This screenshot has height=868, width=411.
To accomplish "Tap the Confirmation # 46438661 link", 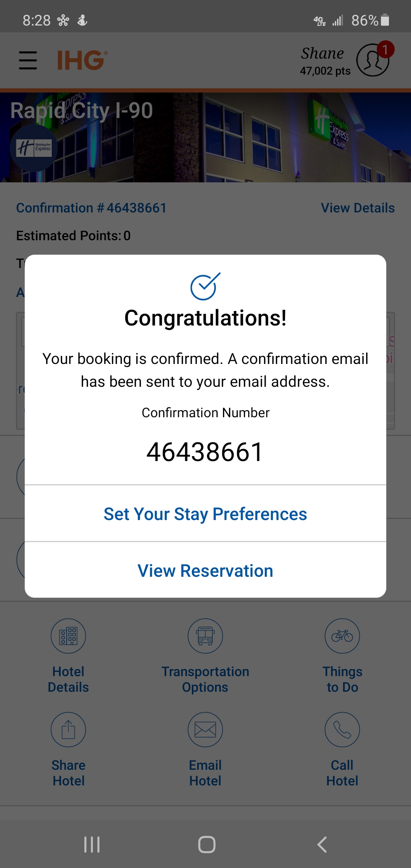I will click(x=91, y=208).
